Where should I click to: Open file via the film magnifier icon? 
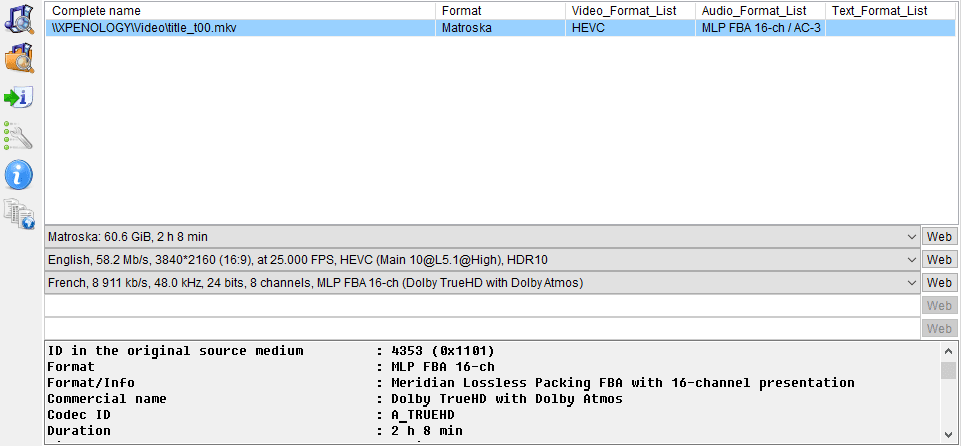19,18
